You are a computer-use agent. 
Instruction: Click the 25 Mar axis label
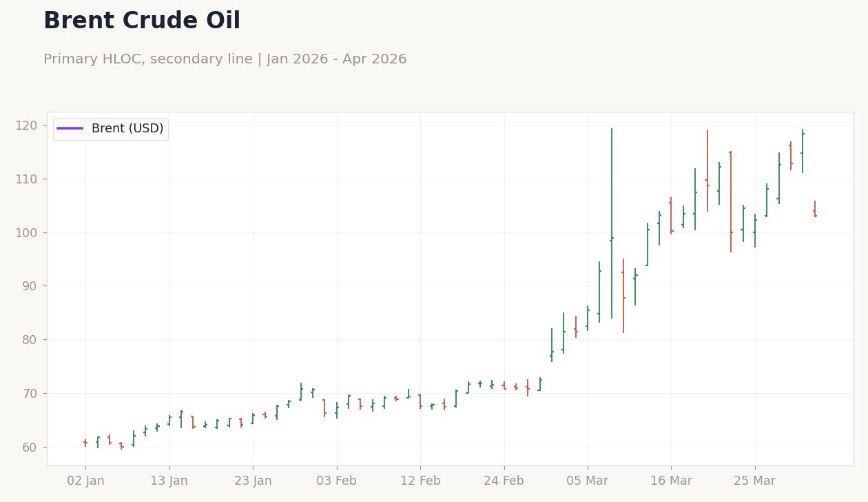pos(755,480)
